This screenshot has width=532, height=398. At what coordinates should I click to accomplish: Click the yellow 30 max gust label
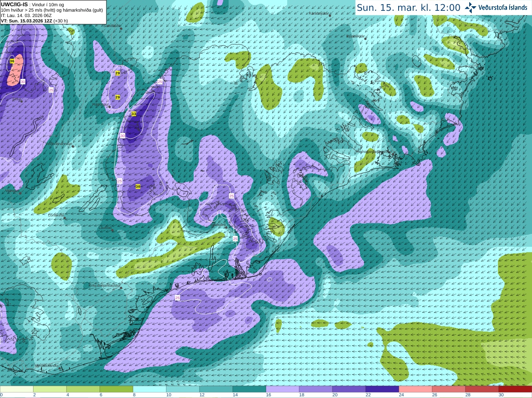coord(138,187)
